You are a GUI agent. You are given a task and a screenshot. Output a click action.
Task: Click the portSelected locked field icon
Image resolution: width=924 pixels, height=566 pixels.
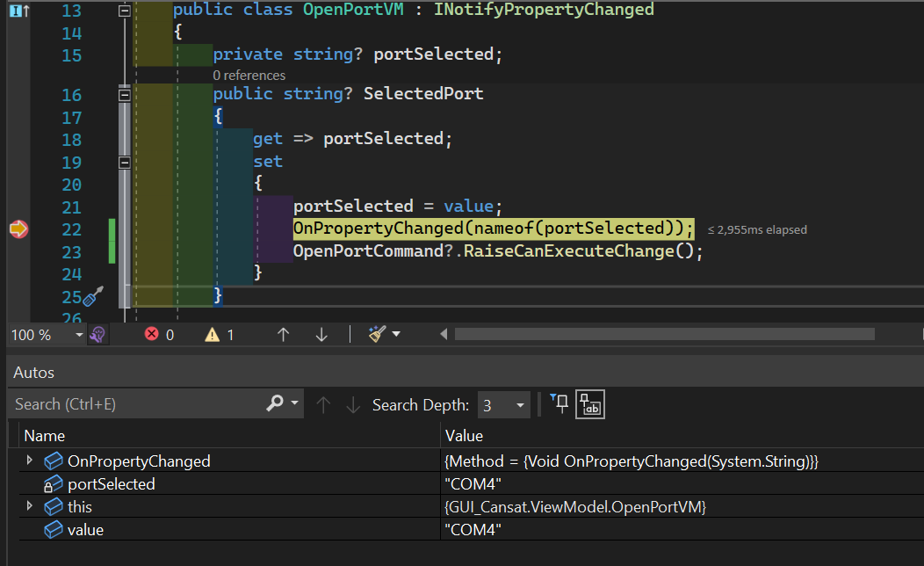[53, 484]
